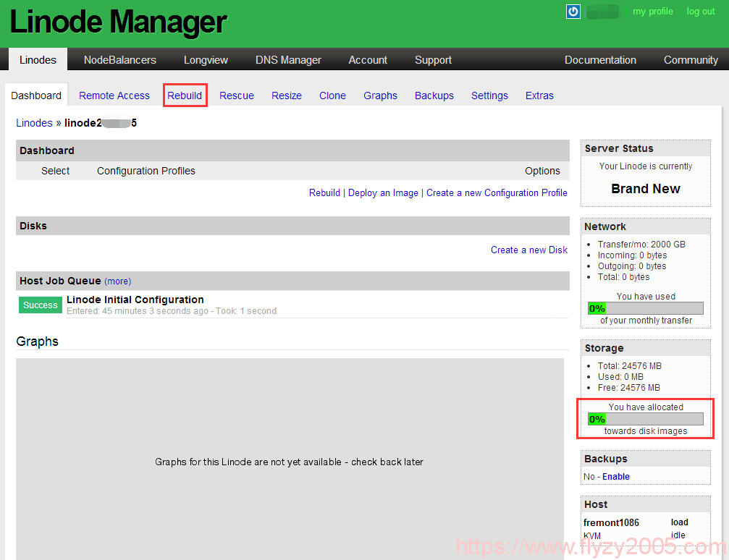Viewport: 729px width, 560px height.
Task: Click Enable link under Backups
Action: coord(615,476)
